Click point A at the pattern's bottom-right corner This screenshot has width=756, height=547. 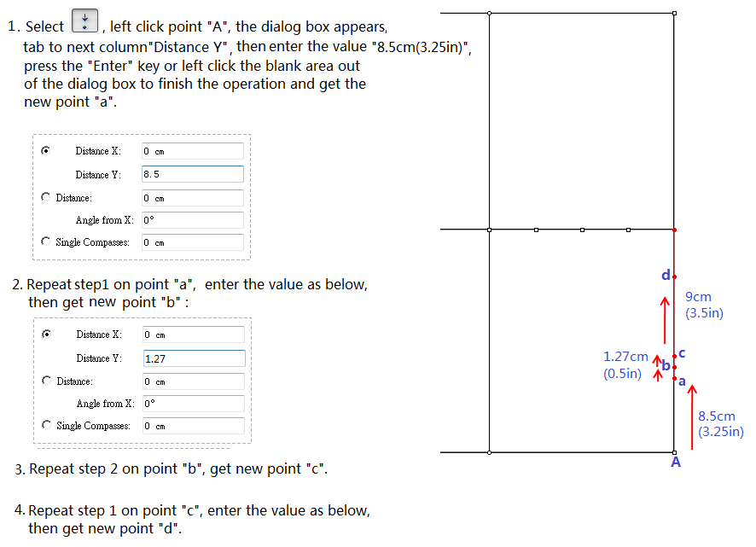[674, 452]
